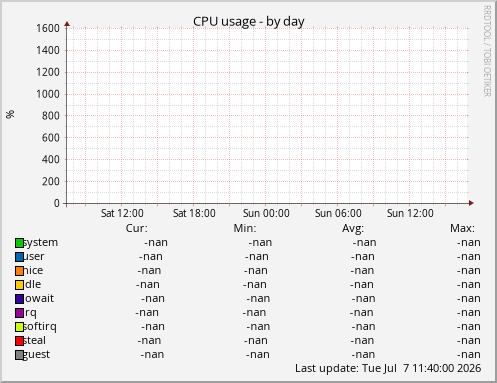
Task: Select the 'irq' legend label
Action: (x=30, y=313)
